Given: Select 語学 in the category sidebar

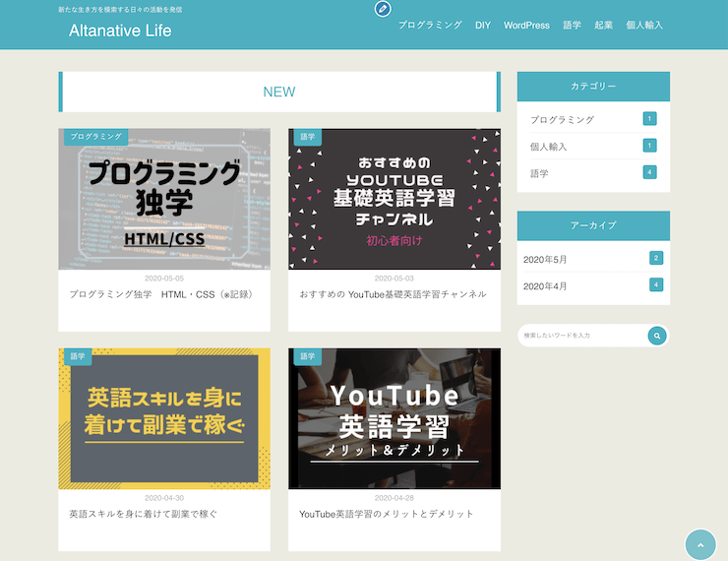Looking at the screenshot, I should [x=539, y=173].
